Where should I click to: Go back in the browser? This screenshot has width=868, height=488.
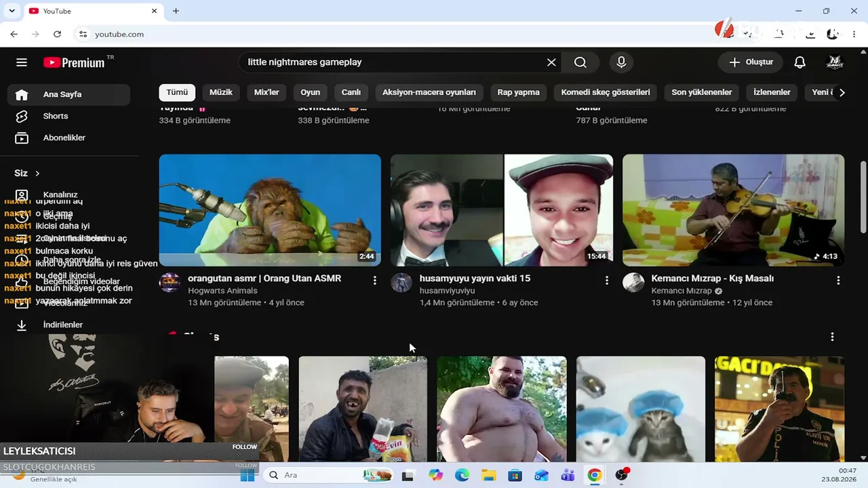click(14, 34)
